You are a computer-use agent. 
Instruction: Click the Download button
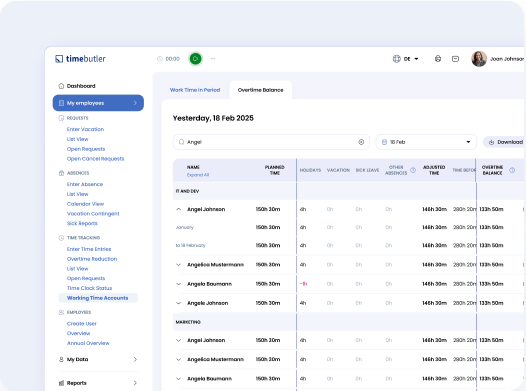pos(506,142)
